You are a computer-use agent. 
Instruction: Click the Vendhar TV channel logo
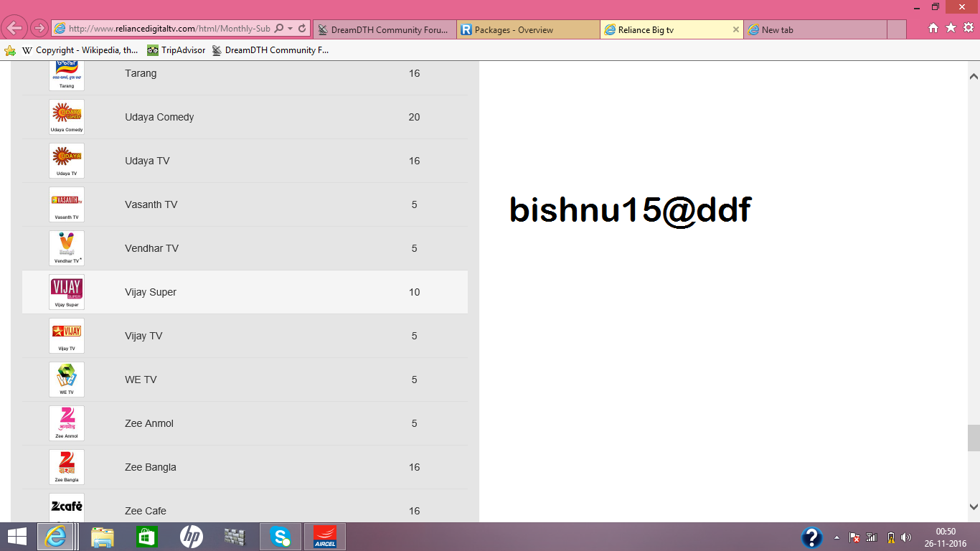67,248
